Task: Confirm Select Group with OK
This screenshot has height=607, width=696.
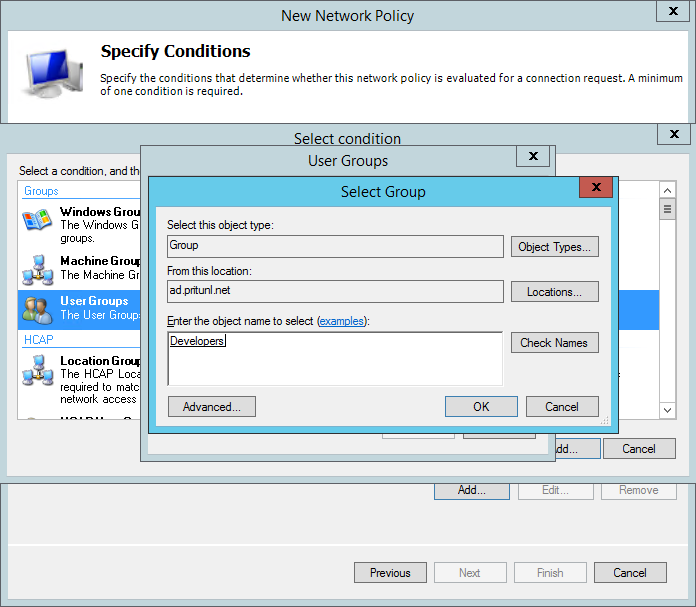Action: click(x=481, y=407)
